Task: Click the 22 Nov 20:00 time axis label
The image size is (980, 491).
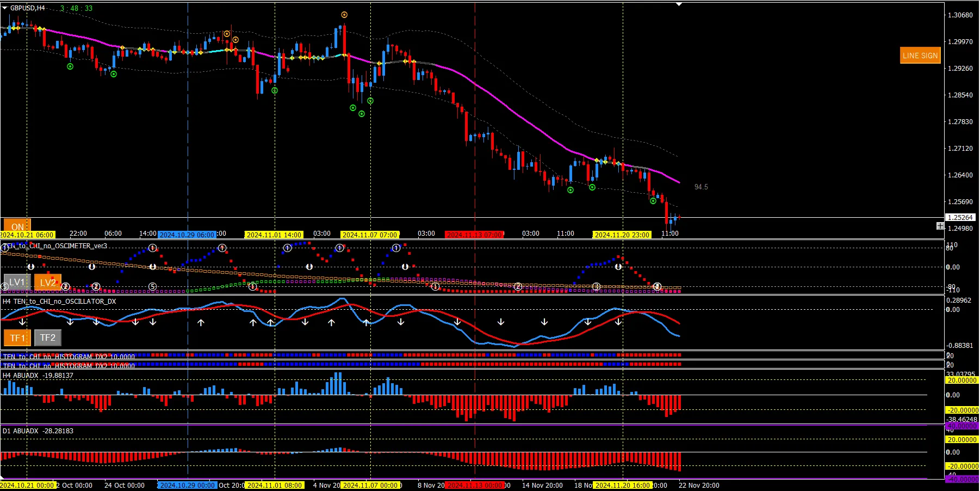Action: pyautogui.click(x=699, y=486)
